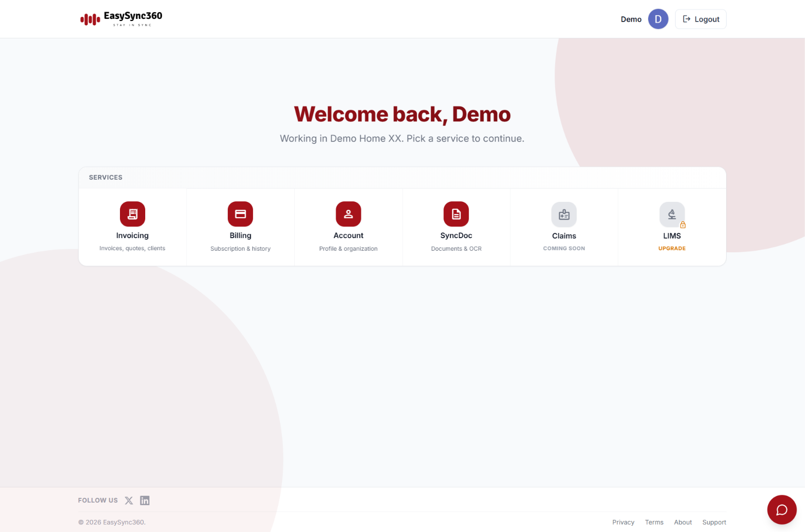Open the Invoicing service icon
805x532 pixels.
pos(133,214)
